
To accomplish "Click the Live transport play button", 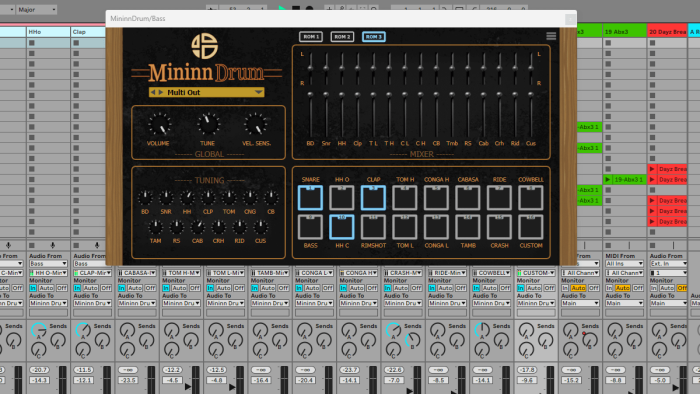I will pyautogui.click(x=282, y=8).
